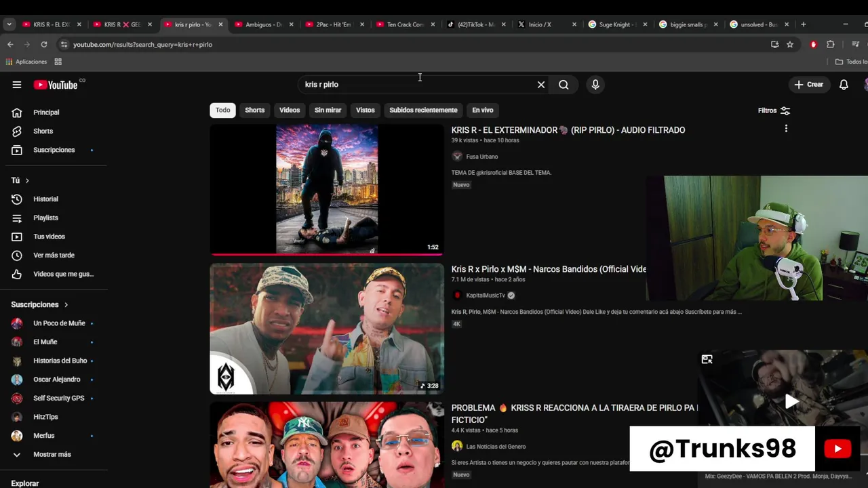Open Las Noticias del Genero channel
The height and width of the screenshot is (488, 868).
tap(496, 447)
